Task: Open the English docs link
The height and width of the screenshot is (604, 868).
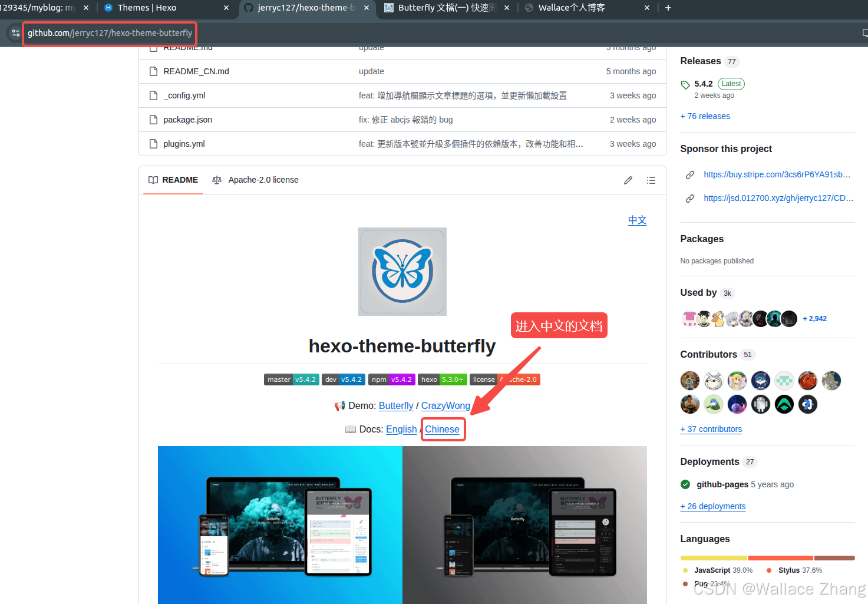Action: tap(401, 430)
